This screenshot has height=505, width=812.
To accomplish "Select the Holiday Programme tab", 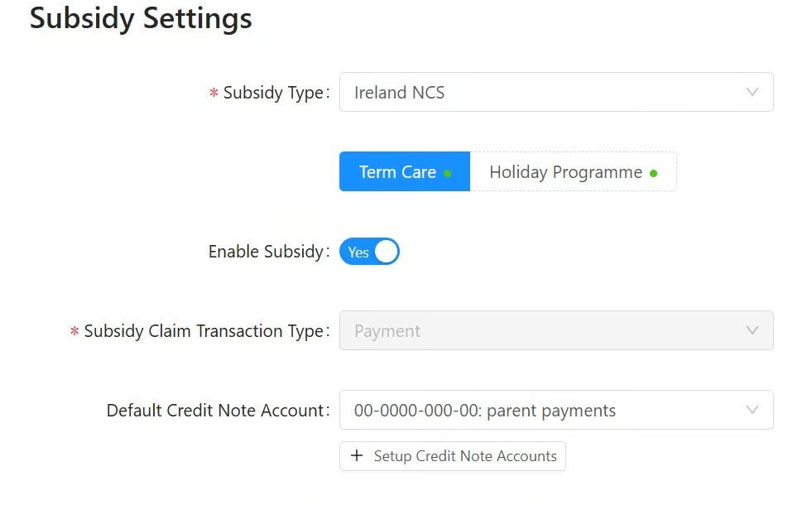I will (566, 172).
